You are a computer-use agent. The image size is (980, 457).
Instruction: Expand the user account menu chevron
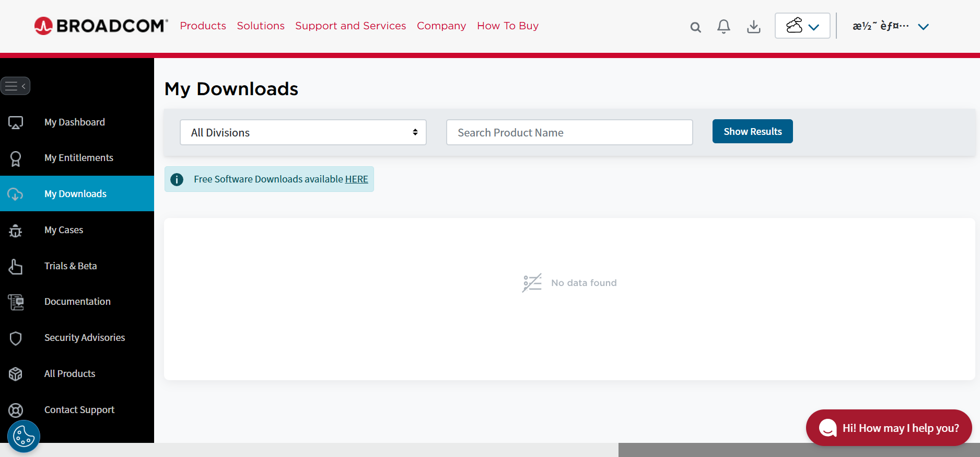[x=923, y=27]
